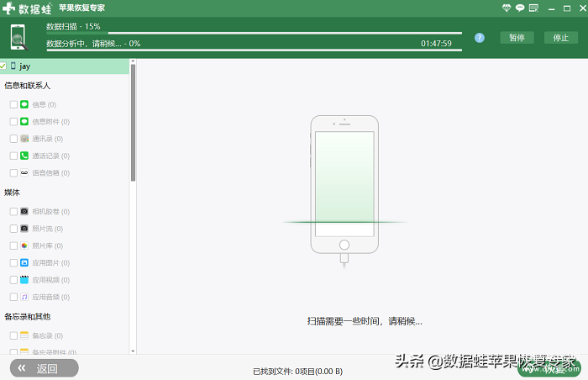Minimize the window
The height and width of the screenshot is (380, 588).
pos(551,8)
